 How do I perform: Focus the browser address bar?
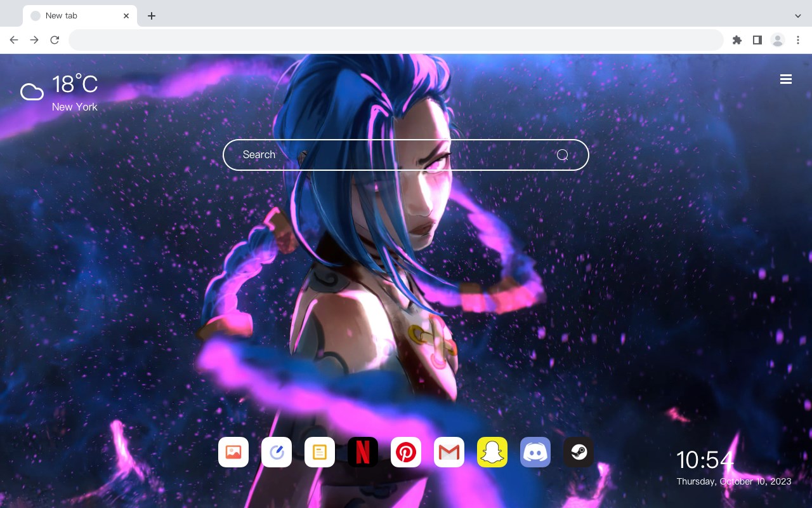point(396,40)
